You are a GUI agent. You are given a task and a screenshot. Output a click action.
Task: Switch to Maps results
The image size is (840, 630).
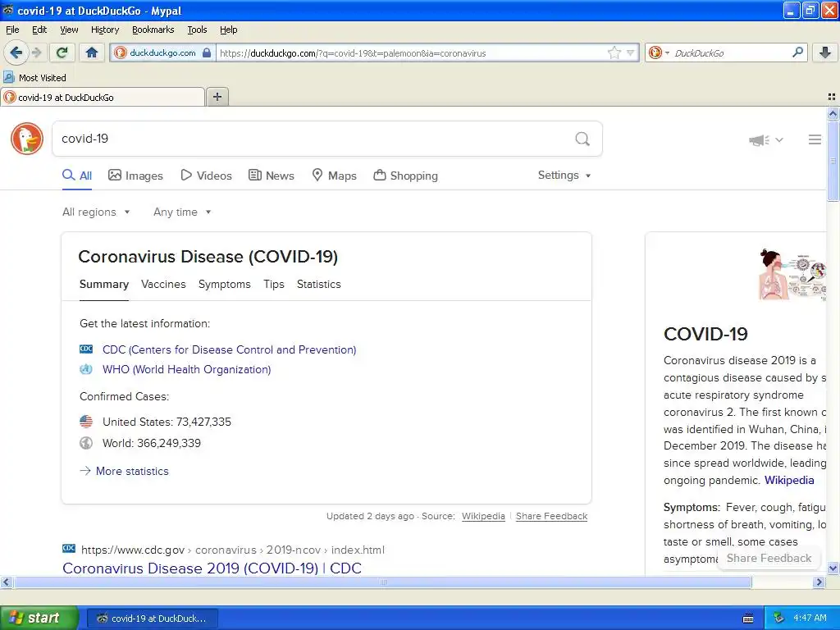point(335,176)
